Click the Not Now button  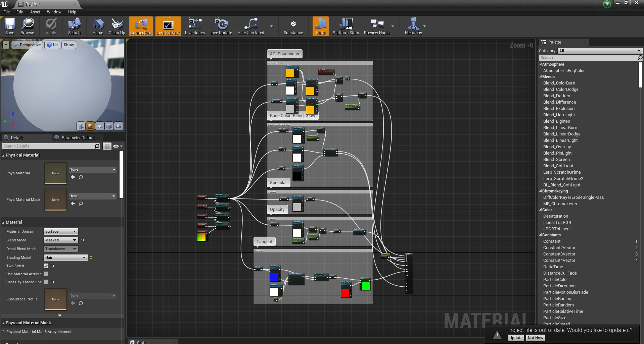tap(535, 338)
